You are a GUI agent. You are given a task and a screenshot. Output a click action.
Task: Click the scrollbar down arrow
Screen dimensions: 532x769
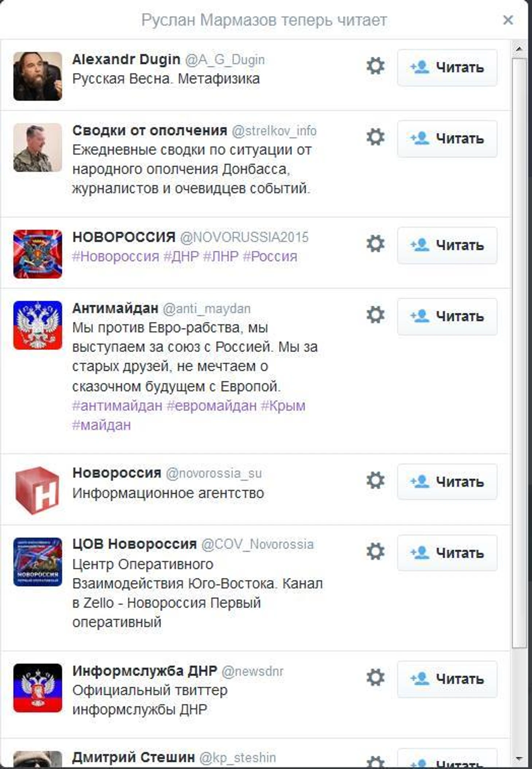(519, 759)
